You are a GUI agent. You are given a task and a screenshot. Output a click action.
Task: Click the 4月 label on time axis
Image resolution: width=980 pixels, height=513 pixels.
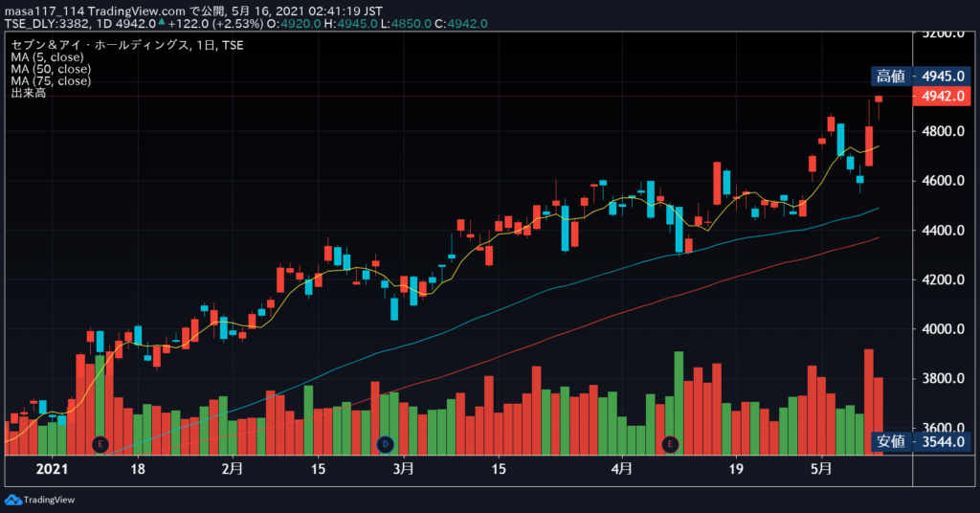tap(622, 469)
